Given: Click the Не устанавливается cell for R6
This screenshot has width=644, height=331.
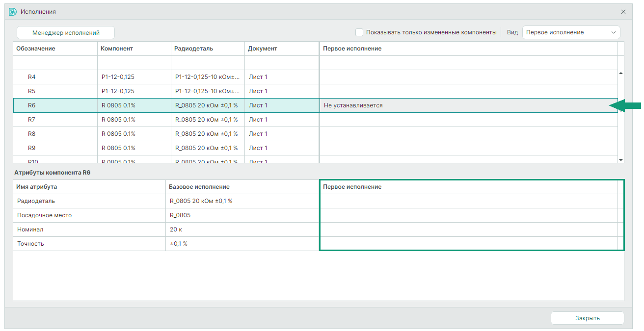Looking at the screenshot, I should click(468, 105).
